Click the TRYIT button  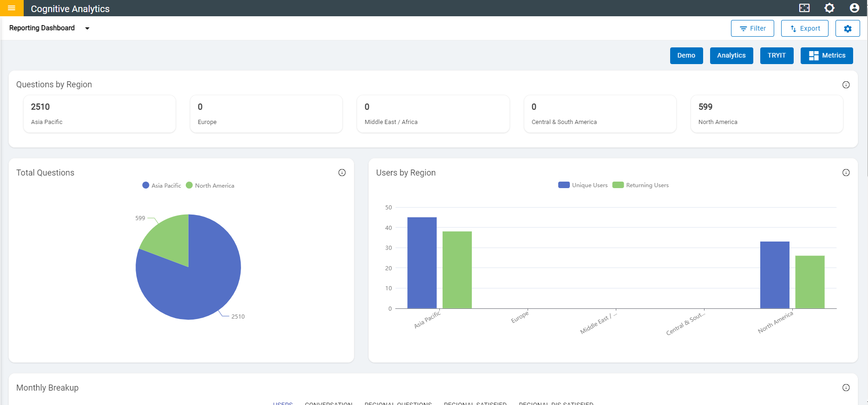(x=777, y=55)
